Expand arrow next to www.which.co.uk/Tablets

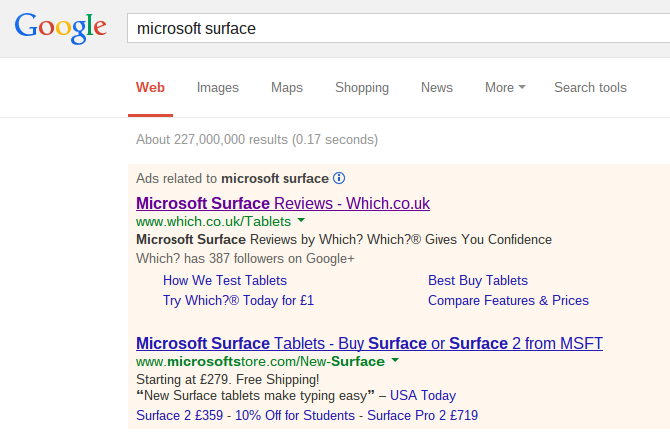point(301,220)
